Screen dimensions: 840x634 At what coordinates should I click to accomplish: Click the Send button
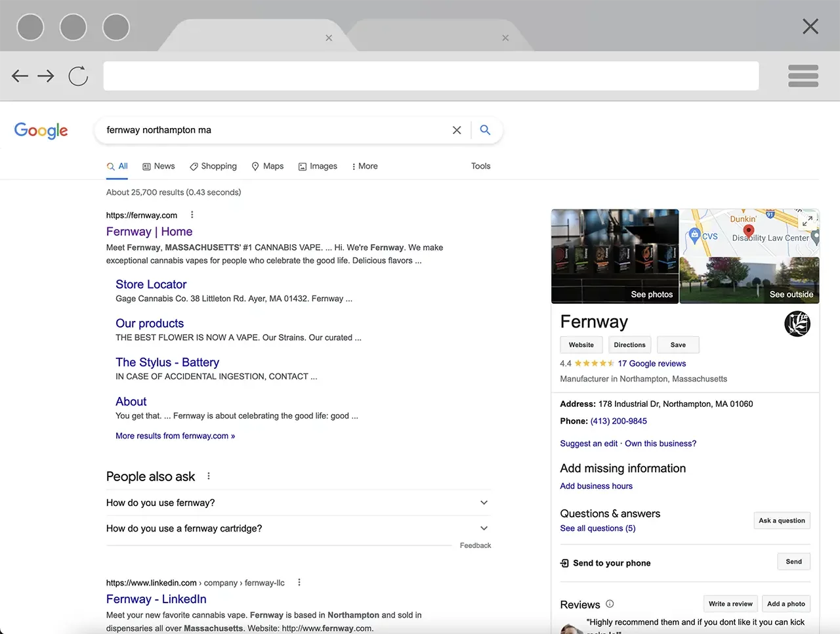click(x=794, y=562)
